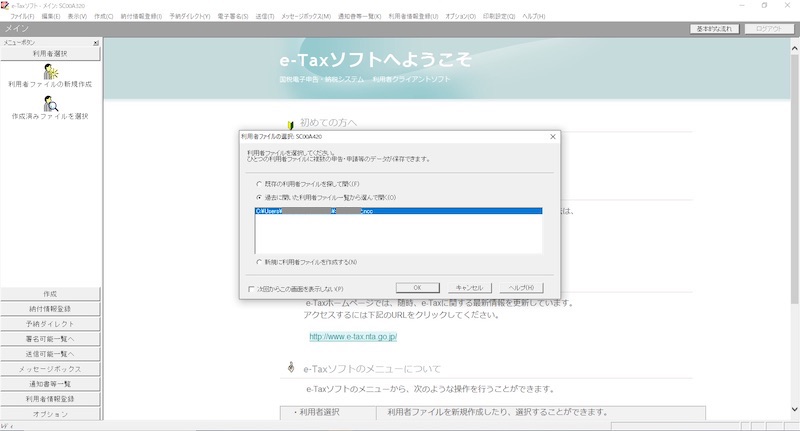Screen dimensions: 800x431
Task: Minimize the e-Tax window
Action: [742, 5]
